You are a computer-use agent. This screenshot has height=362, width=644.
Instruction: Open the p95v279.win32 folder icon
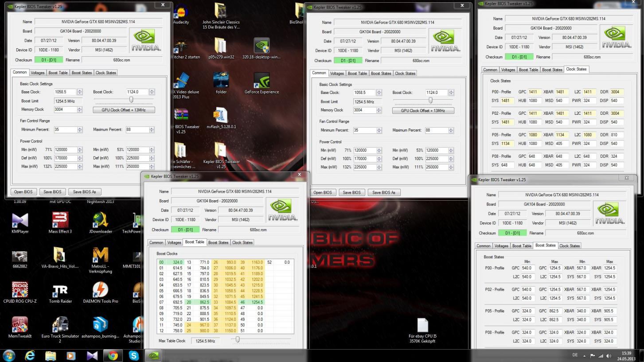click(x=221, y=48)
